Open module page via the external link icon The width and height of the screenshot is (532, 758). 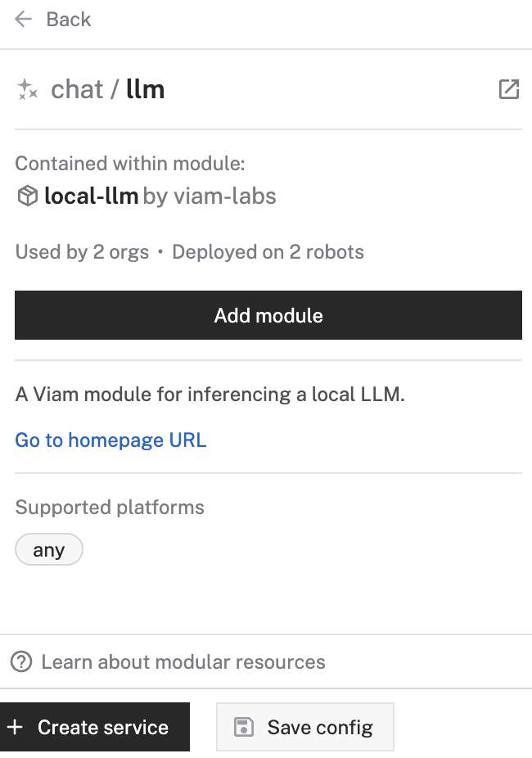point(508,89)
